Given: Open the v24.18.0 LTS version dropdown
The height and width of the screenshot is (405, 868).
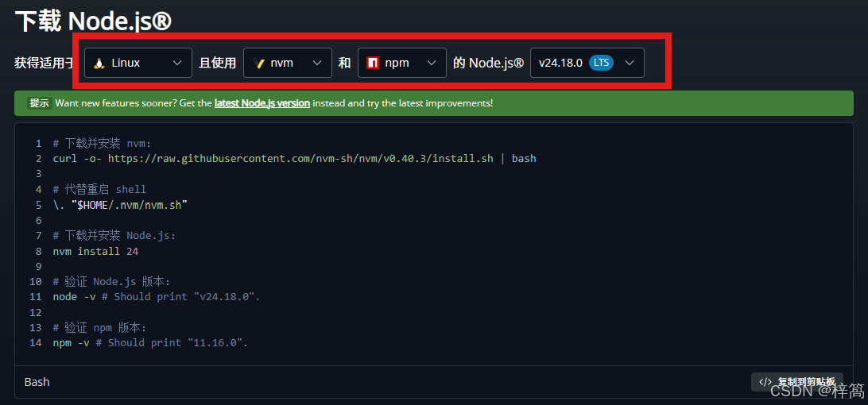Looking at the screenshot, I should (587, 63).
